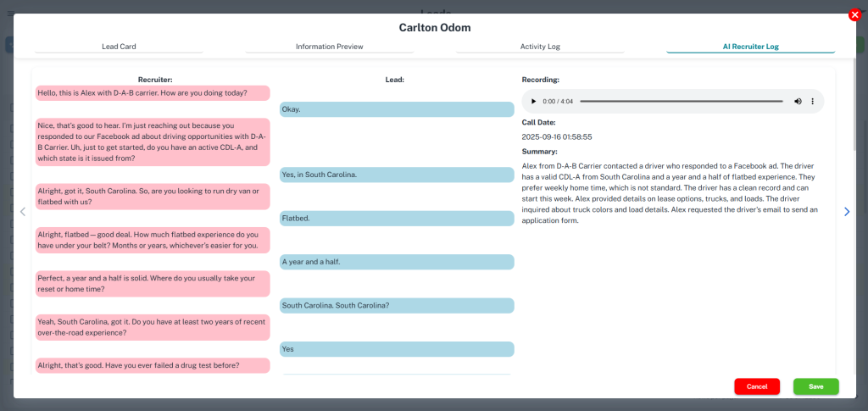This screenshot has width=868, height=411.
Task: Switch to the Lead Card tab
Action: pyautogui.click(x=119, y=47)
